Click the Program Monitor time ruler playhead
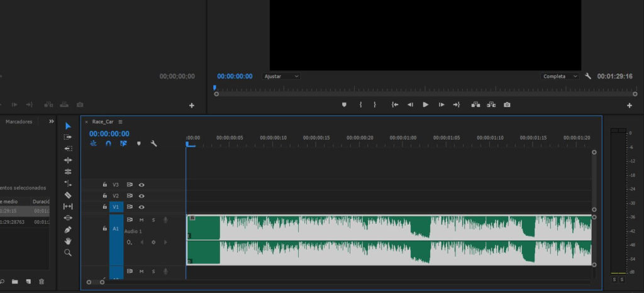The width and height of the screenshot is (644, 293). (x=214, y=88)
